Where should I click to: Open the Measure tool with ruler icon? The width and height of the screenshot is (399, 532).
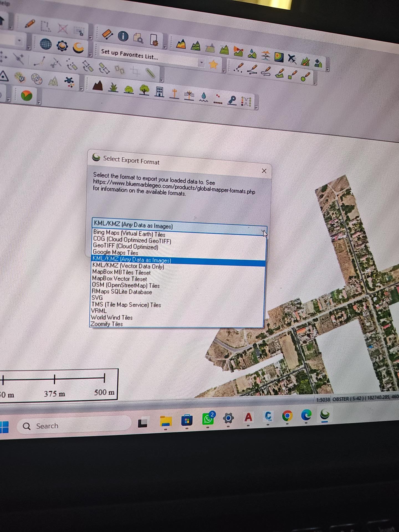107,34
